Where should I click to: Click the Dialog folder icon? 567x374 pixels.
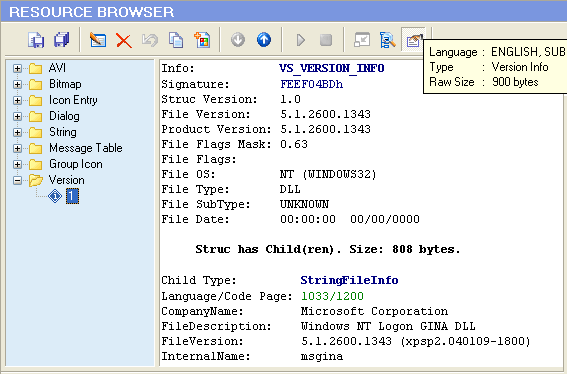click(x=35, y=116)
